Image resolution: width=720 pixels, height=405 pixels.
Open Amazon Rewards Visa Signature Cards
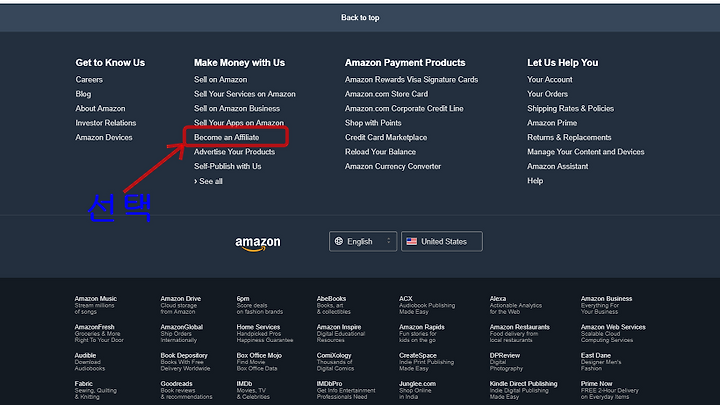pos(411,79)
